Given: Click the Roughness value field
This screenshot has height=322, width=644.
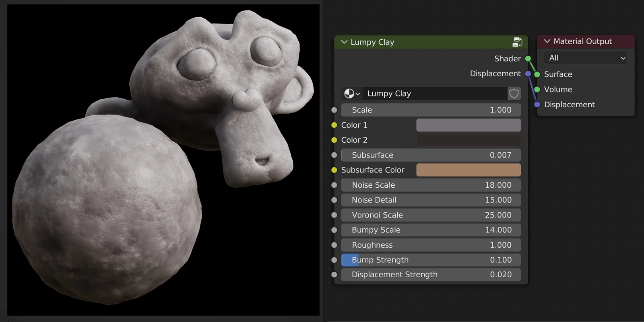Looking at the screenshot, I should 431,245.
